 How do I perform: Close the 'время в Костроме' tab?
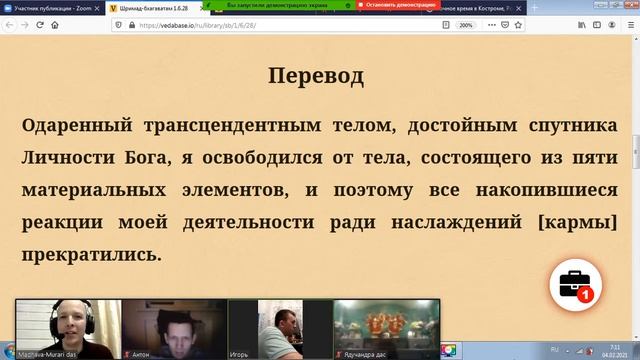(x=518, y=8)
